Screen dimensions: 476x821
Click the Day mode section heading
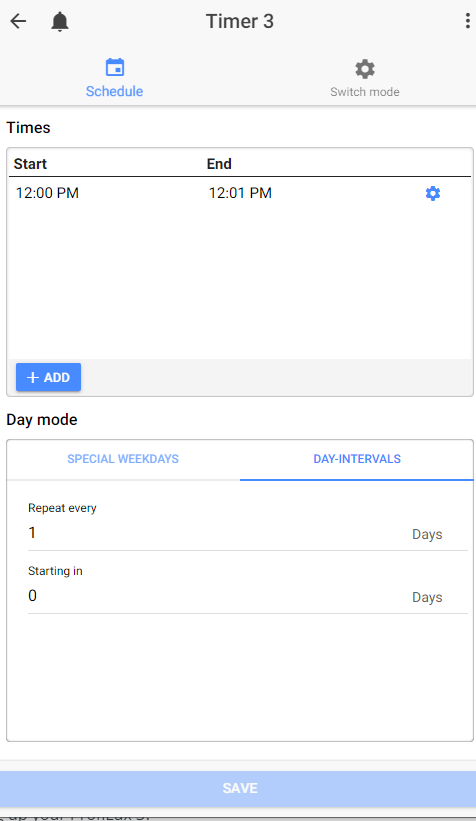tap(42, 420)
